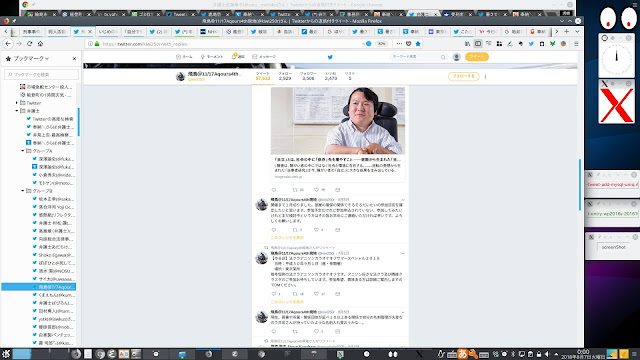This screenshot has width=640, height=360.
Task: Open the Lists 5 tab
Action: [350, 76]
